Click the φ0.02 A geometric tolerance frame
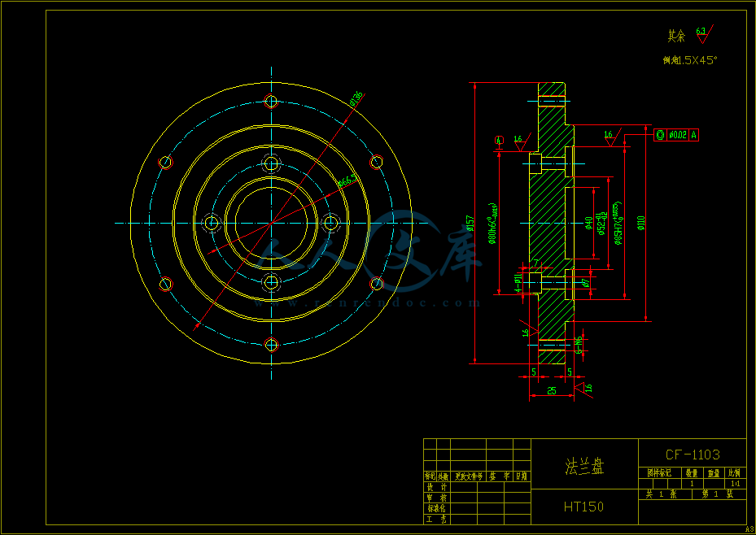Viewport: 756px width, 535px height. [676, 135]
